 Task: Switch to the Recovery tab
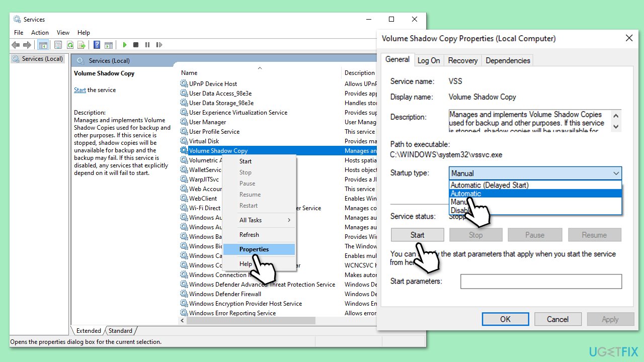462,60
